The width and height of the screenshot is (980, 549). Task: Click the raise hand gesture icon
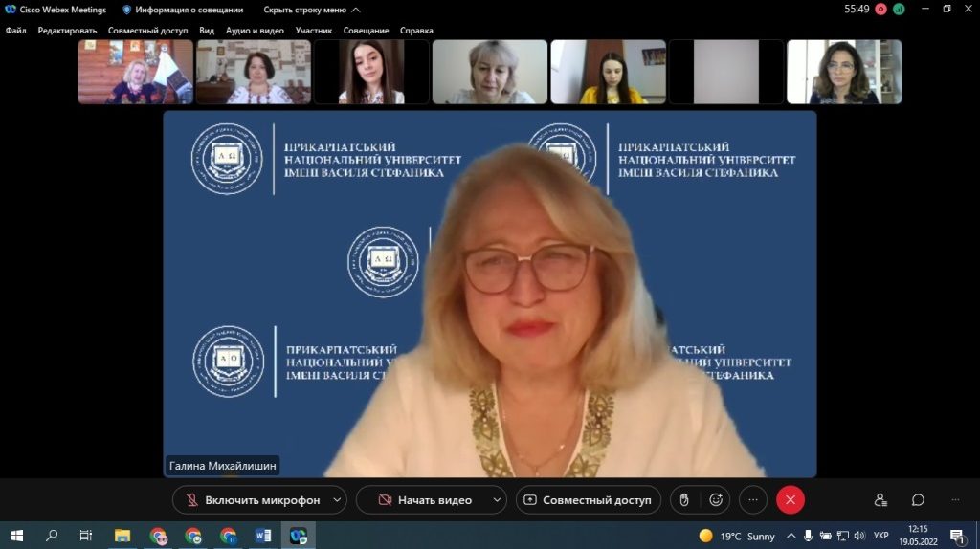tap(683, 499)
